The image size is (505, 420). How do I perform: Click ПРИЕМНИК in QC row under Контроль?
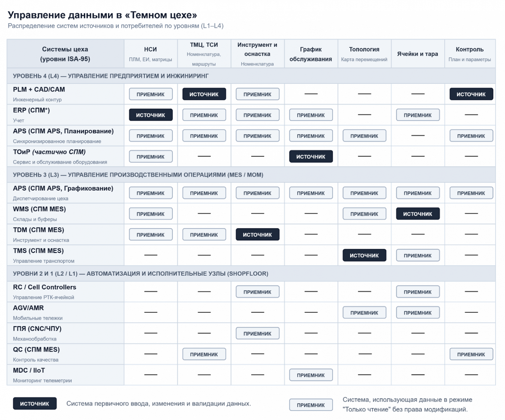tap(471, 354)
